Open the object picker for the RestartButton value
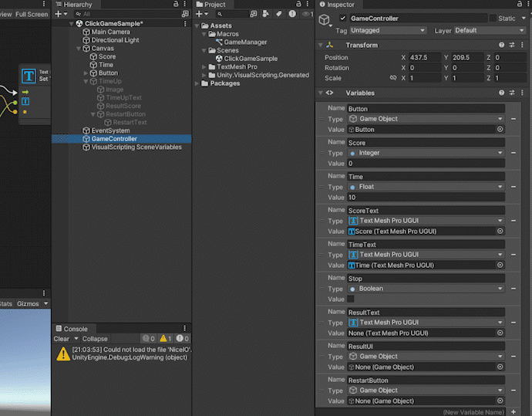 [500, 401]
